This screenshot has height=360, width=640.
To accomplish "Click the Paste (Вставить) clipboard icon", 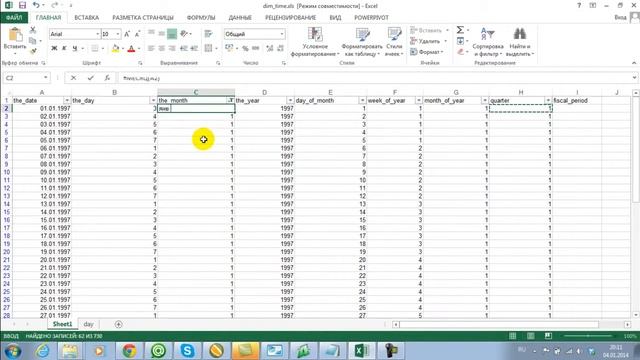I will 15,35.
